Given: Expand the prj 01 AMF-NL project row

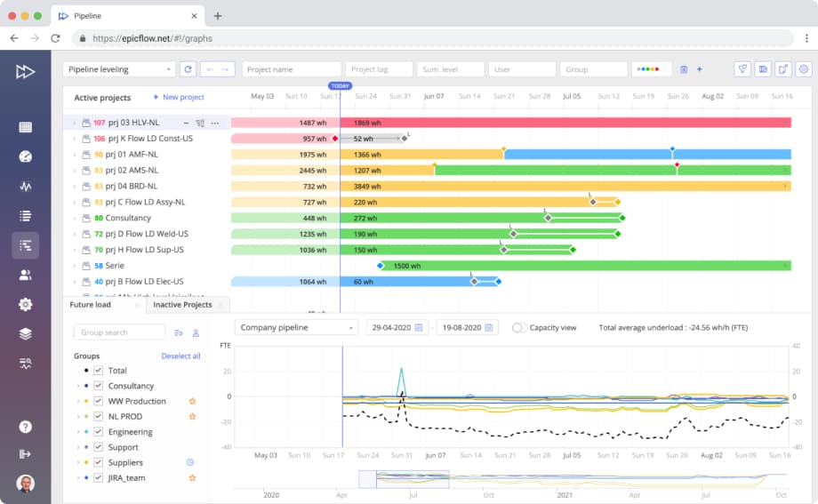Looking at the screenshot, I should click(x=73, y=155).
